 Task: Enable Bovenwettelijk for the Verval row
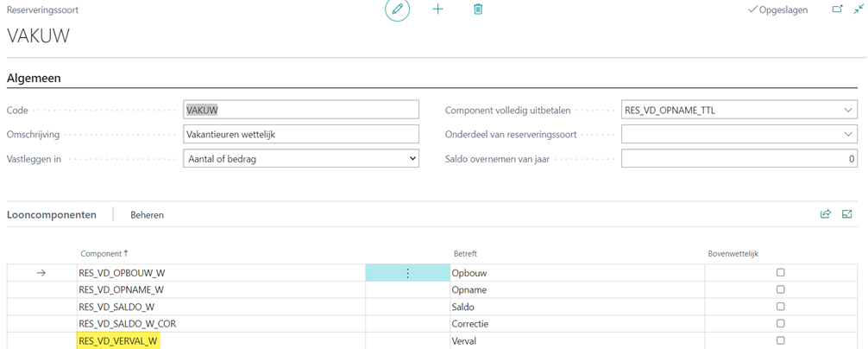(x=780, y=340)
